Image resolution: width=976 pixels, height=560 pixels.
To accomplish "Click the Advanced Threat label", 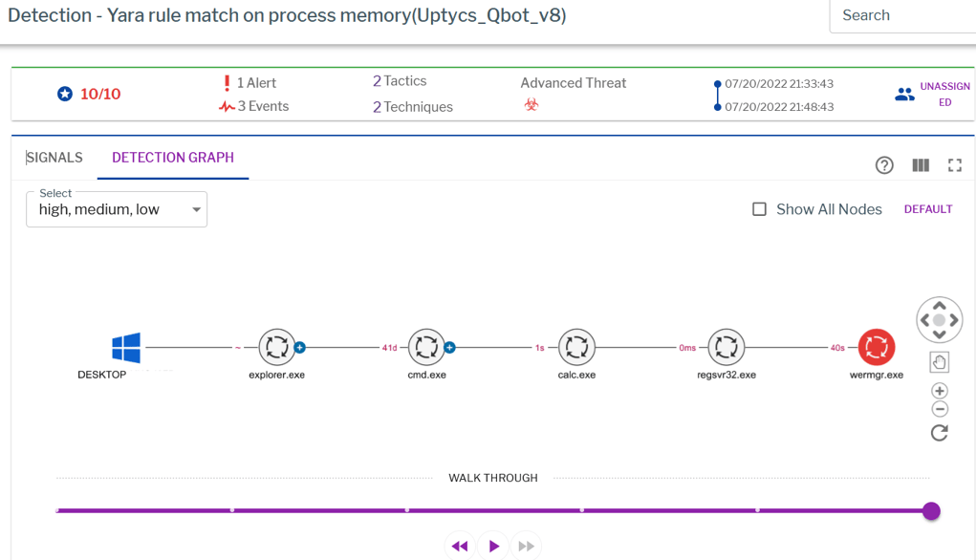I will click(x=574, y=83).
